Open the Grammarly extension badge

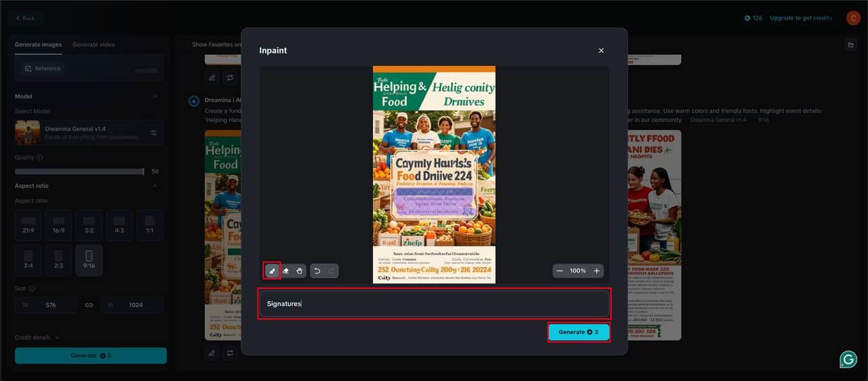point(848,359)
